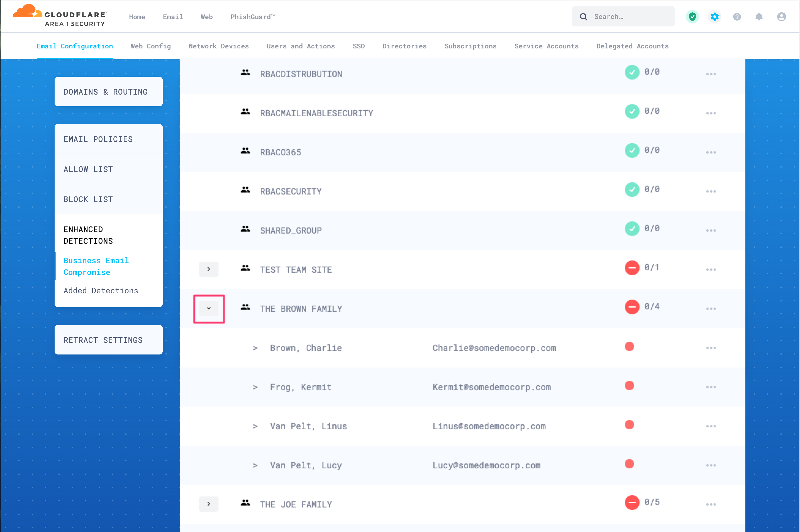The width and height of the screenshot is (800, 532).
Task: Open the settings gear icon
Action: [x=714, y=17]
